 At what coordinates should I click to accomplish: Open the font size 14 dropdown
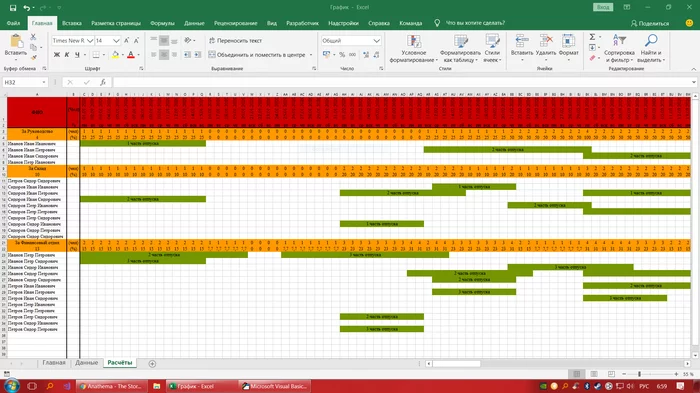click(x=116, y=41)
